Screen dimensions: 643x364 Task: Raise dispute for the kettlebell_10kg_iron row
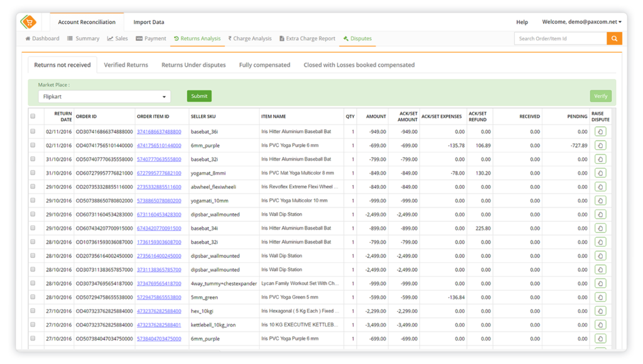[600, 324]
